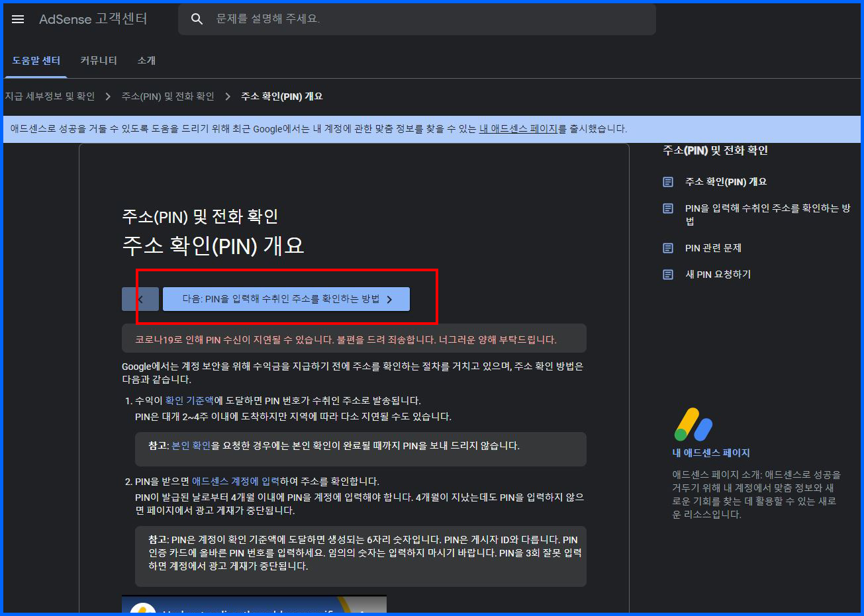Open the 소개 tab
This screenshot has height=616, width=864.
click(146, 60)
